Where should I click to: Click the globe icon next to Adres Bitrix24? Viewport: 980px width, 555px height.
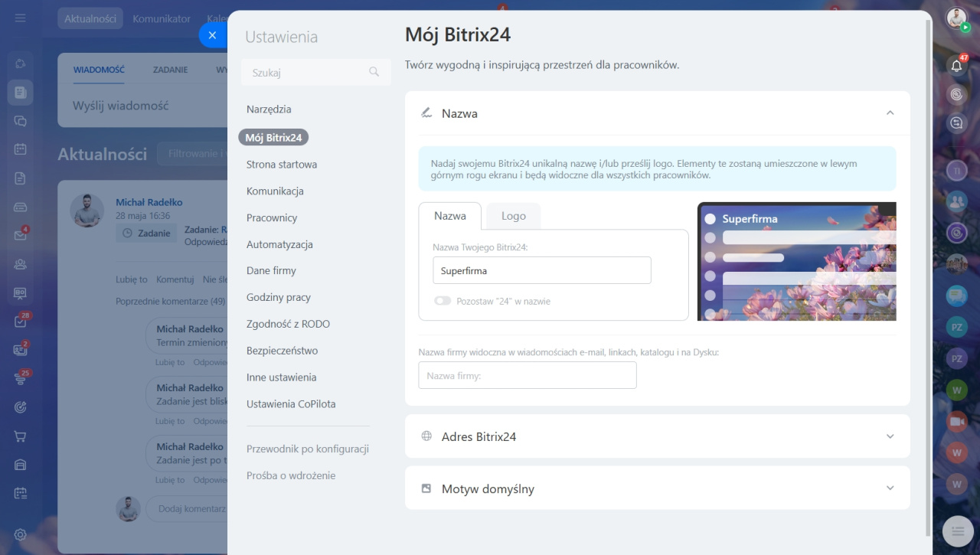coord(426,436)
